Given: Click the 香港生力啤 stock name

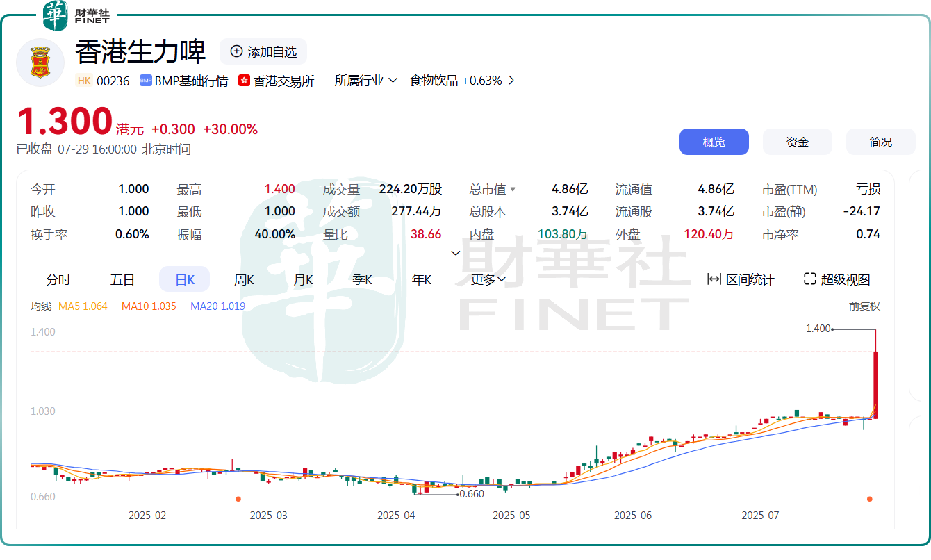Looking at the screenshot, I should [141, 51].
